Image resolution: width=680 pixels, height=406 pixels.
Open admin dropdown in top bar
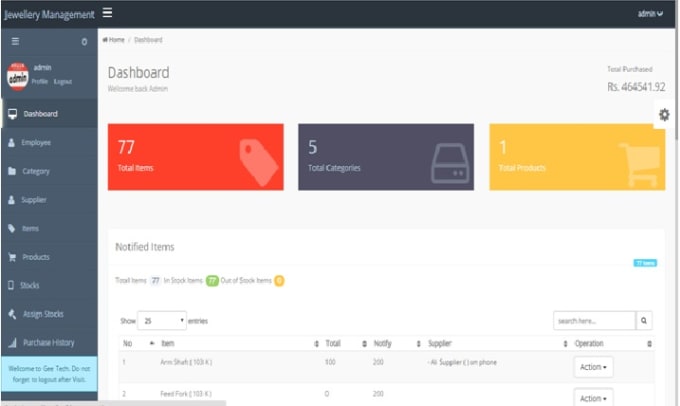(x=650, y=14)
